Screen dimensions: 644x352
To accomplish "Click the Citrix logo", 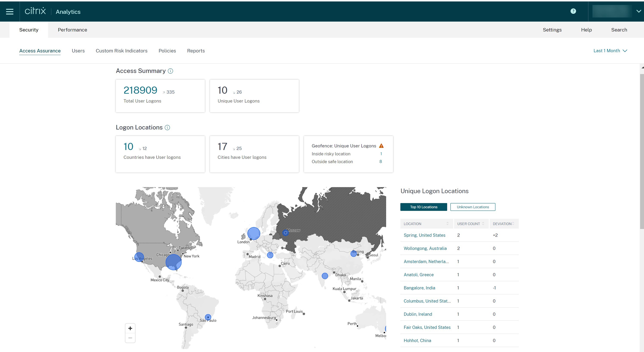I will click(35, 11).
